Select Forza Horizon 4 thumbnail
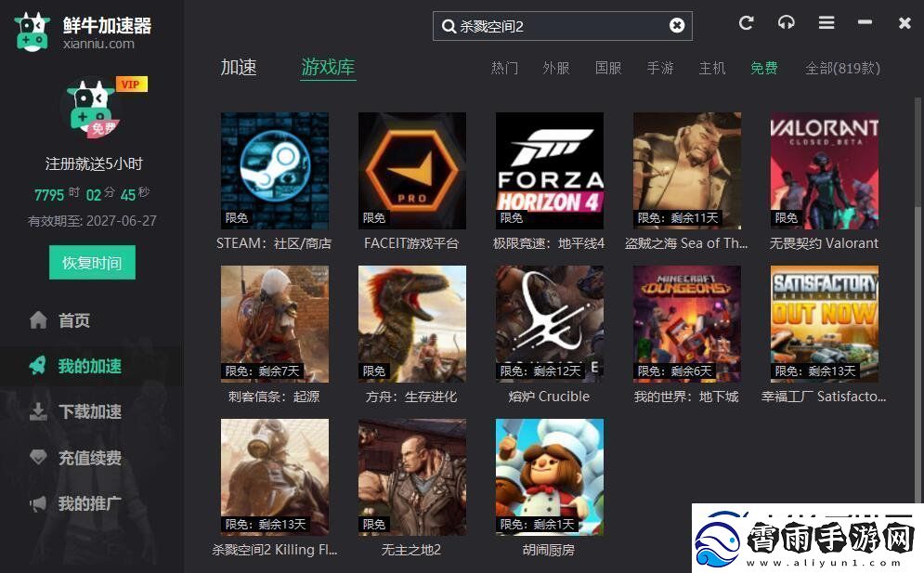 point(549,170)
